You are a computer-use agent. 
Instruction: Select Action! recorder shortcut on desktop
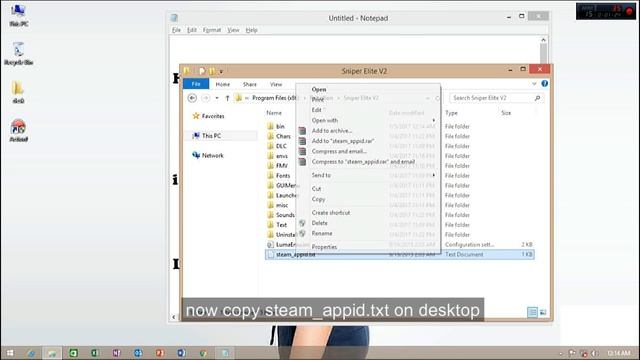(x=18, y=131)
